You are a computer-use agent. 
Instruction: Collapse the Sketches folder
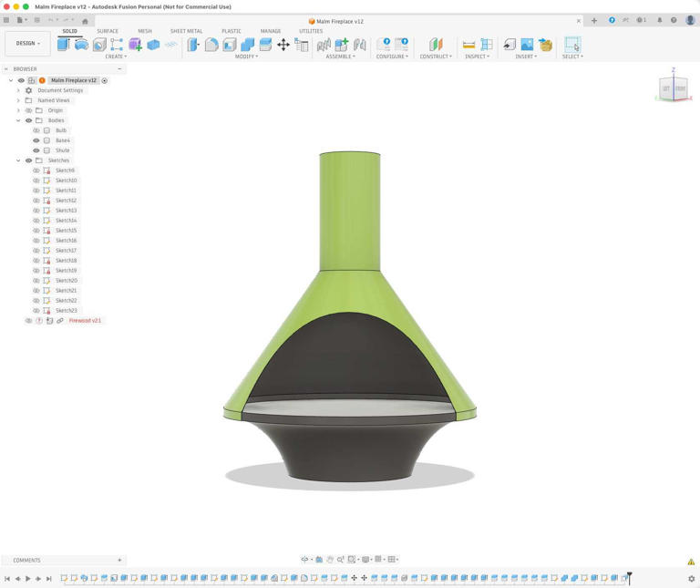[18, 160]
